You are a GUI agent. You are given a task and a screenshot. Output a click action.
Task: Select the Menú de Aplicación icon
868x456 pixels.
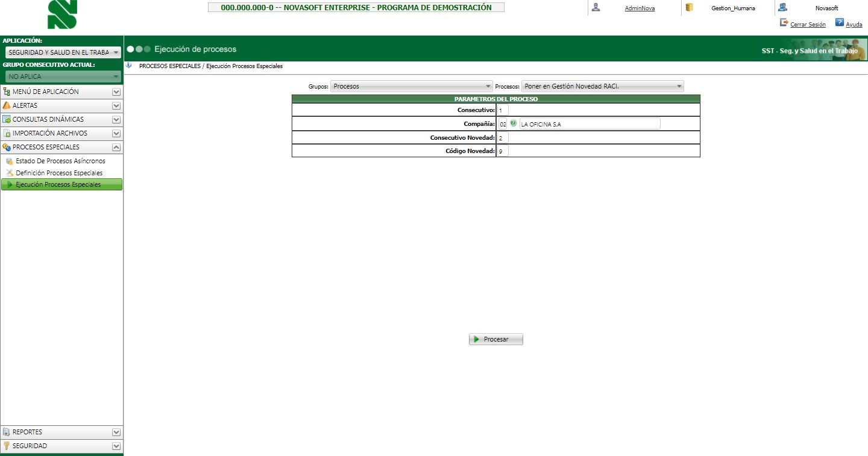[x=6, y=92]
